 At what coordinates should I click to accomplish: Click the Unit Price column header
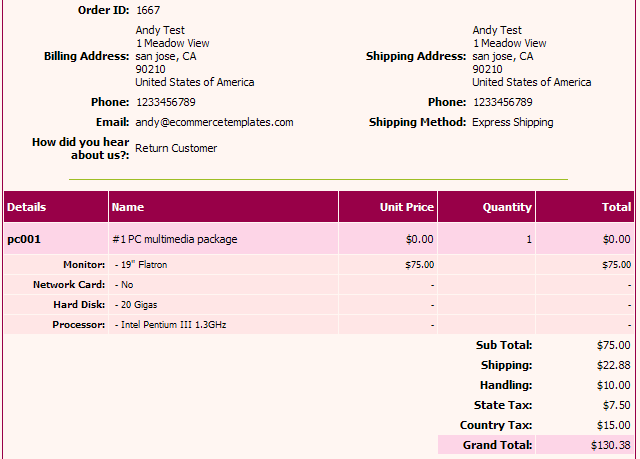[x=407, y=207]
